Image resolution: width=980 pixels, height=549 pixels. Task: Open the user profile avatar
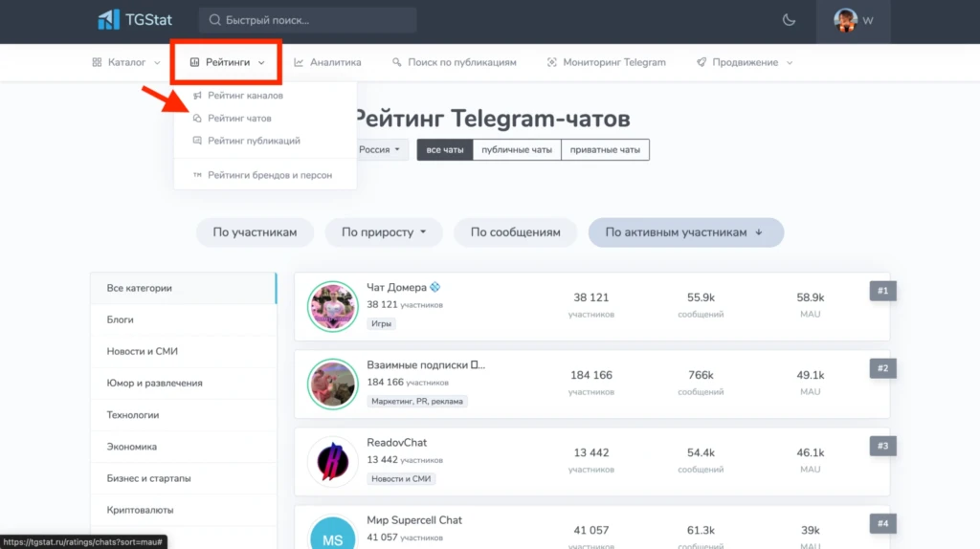(x=845, y=20)
